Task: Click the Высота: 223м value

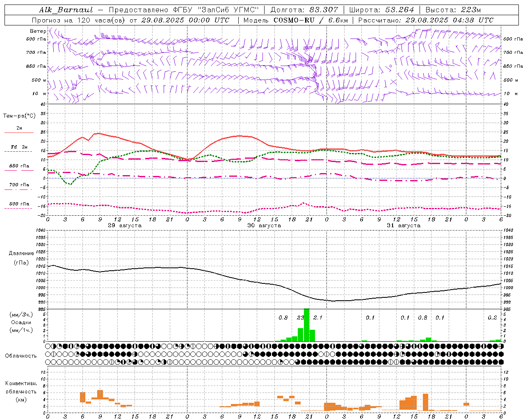Action: click(x=453, y=10)
